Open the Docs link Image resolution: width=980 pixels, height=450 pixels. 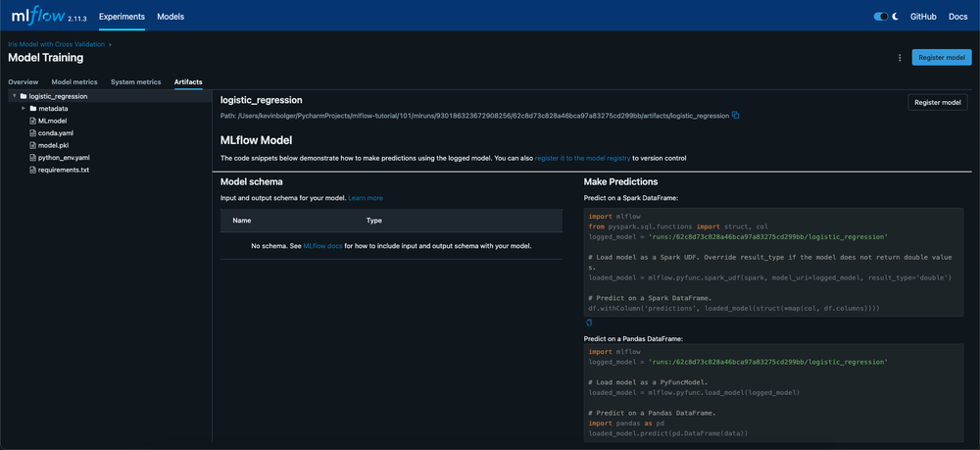(x=958, y=17)
